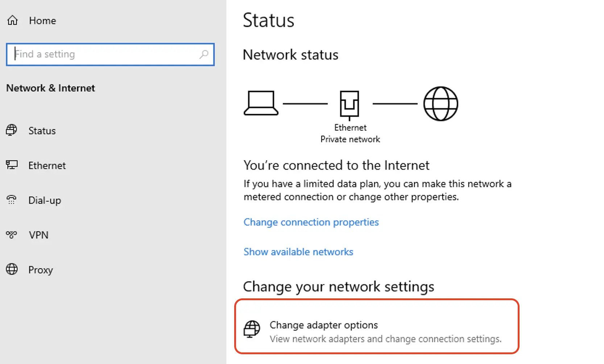The image size is (604, 364).
Task: Go to the Dial-up section
Action: coord(45,200)
